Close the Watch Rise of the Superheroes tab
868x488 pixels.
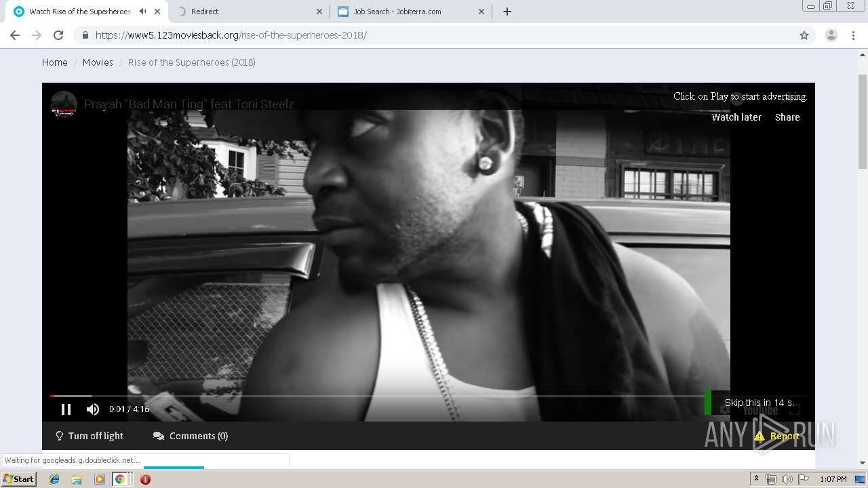click(x=157, y=12)
